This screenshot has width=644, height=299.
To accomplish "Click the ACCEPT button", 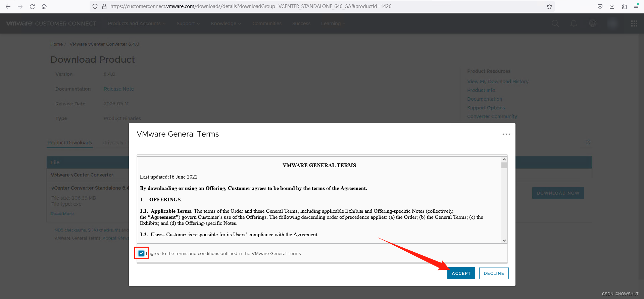I will [x=461, y=273].
